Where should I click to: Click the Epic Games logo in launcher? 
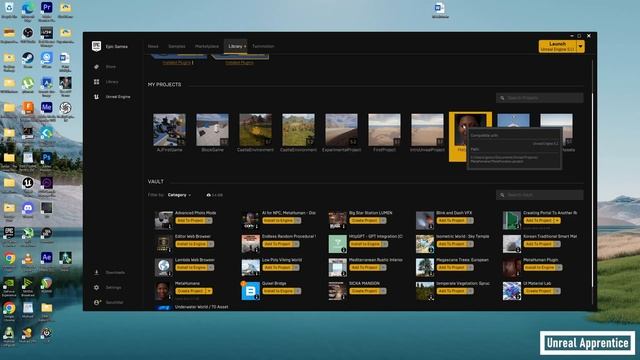(96, 46)
